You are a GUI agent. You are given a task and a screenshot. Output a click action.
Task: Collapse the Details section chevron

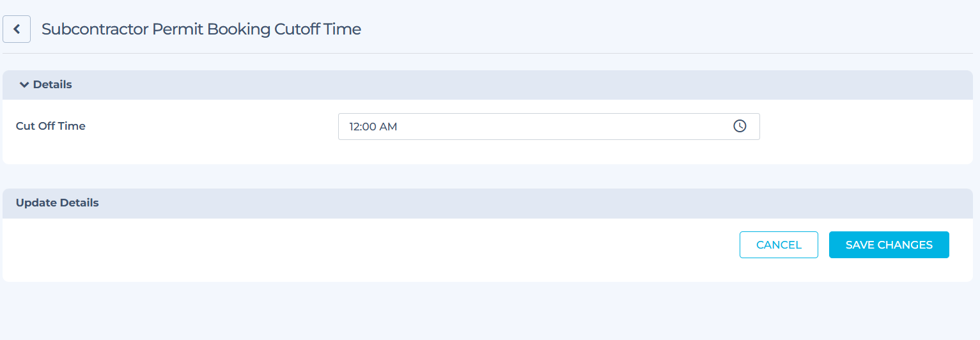(x=24, y=85)
